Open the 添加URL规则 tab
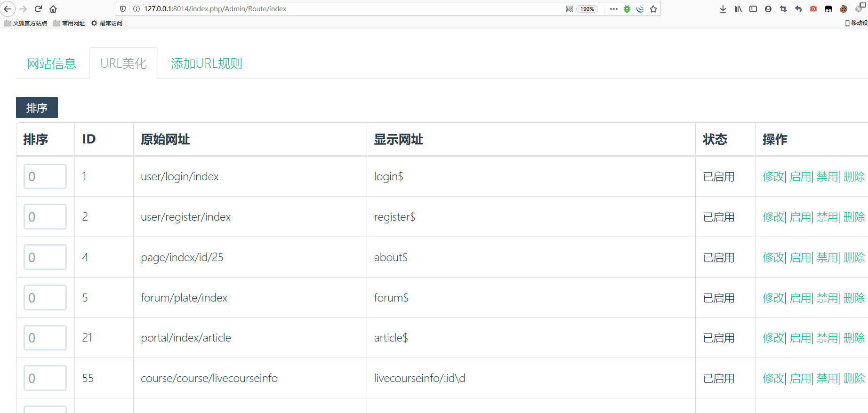 tap(206, 64)
